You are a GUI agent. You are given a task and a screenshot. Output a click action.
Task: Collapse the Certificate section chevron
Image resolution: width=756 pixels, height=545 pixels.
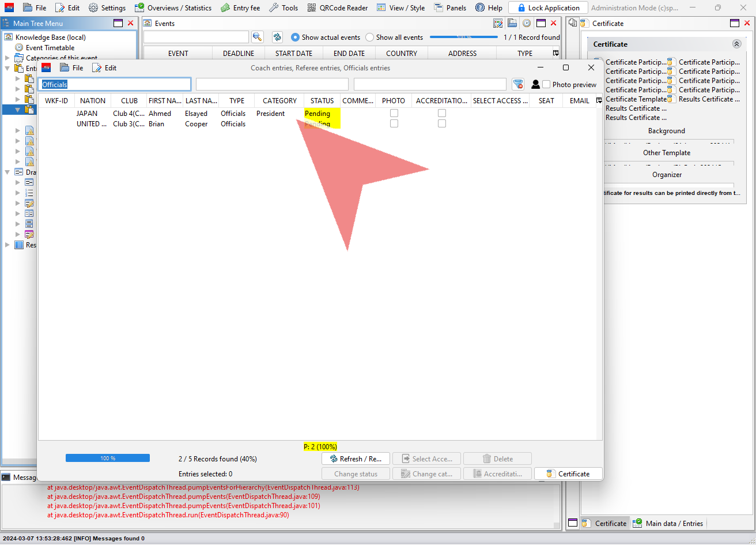(736, 44)
